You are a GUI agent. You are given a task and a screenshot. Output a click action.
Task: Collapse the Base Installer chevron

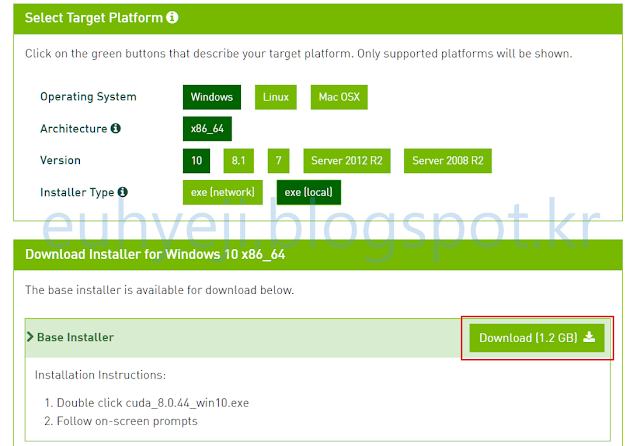(30, 337)
